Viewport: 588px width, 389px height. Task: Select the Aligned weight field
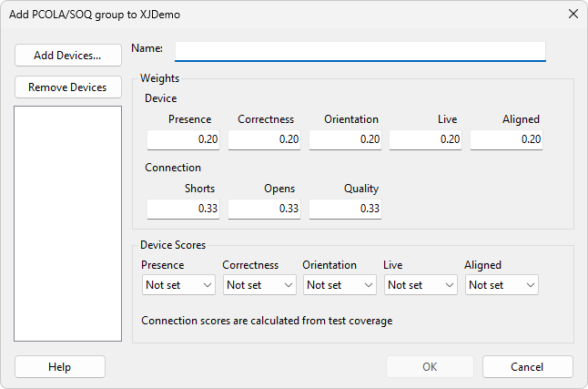506,139
